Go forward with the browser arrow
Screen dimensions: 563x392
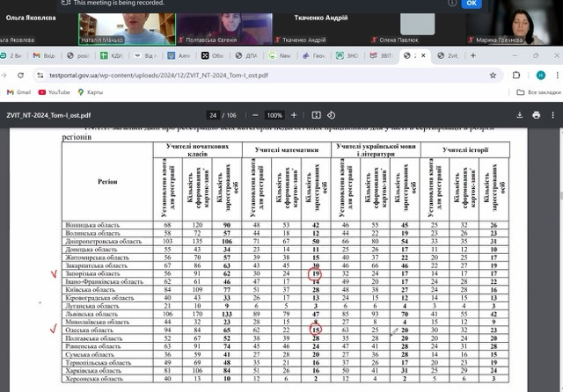[4, 76]
